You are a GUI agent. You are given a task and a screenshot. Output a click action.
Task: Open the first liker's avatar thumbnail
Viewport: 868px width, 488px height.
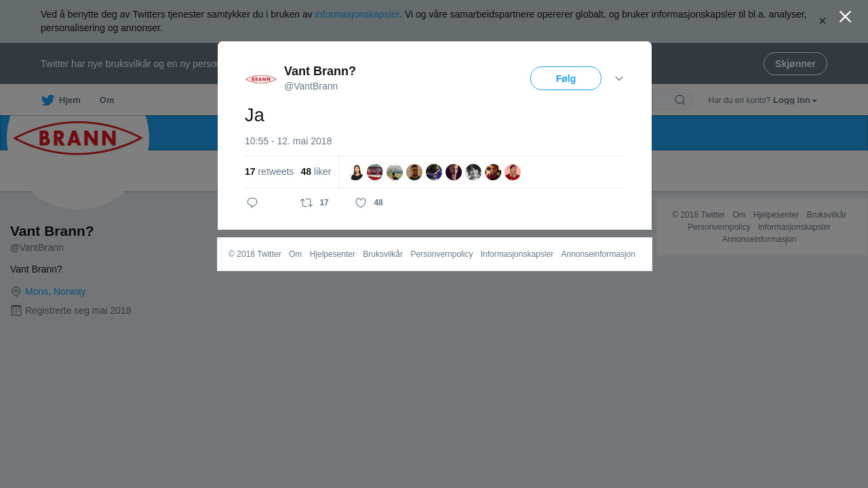[x=355, y=172]
